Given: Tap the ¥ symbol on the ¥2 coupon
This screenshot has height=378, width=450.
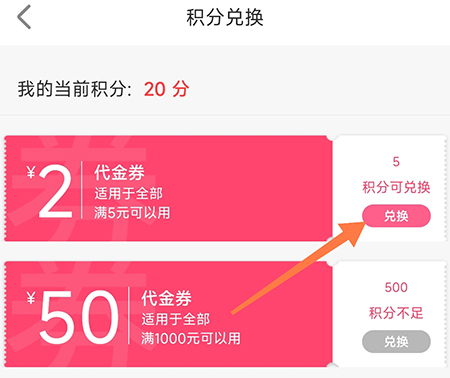Looking at the screenshot, I should [x=31, y=172].
